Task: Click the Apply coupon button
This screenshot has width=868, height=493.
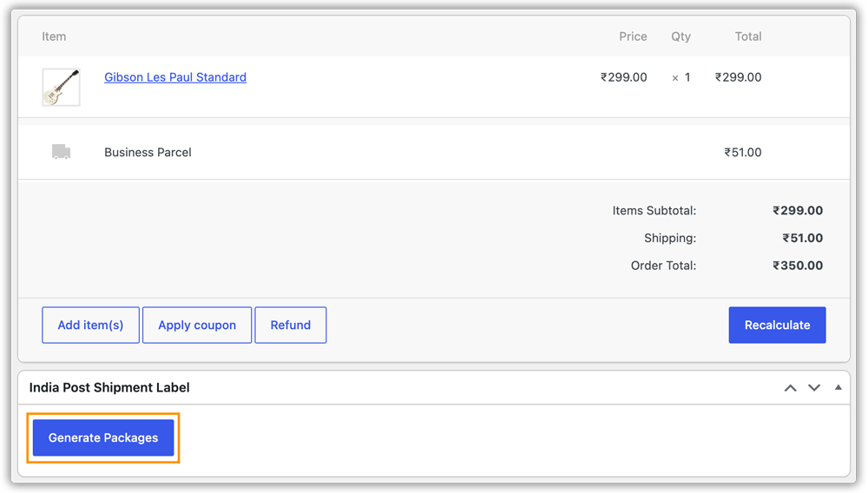Action: pos(196,325)
